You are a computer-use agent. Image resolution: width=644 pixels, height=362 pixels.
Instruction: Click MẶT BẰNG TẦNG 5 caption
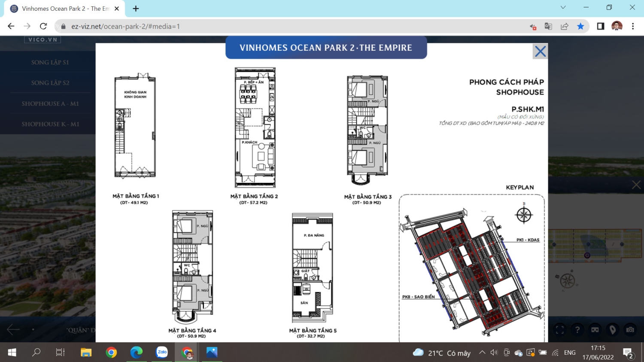coord(313,331)
